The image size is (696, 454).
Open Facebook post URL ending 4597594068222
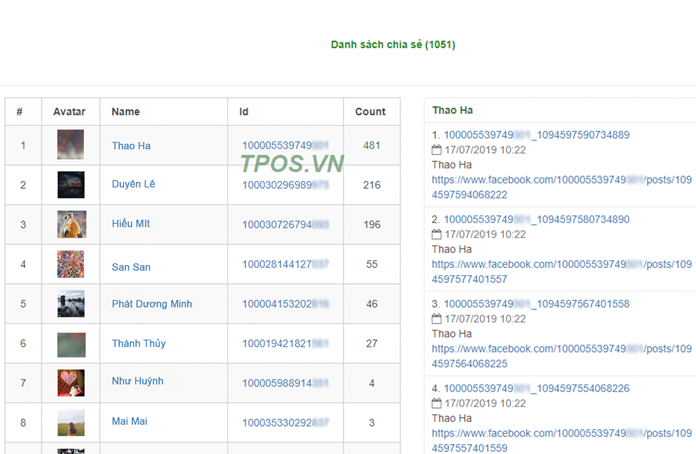(562, 187)
